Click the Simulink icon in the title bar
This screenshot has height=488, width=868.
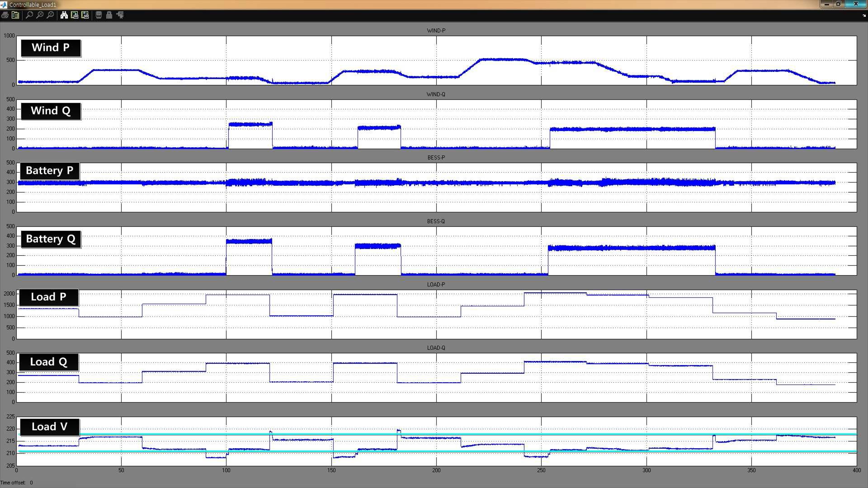click(4, 5)
